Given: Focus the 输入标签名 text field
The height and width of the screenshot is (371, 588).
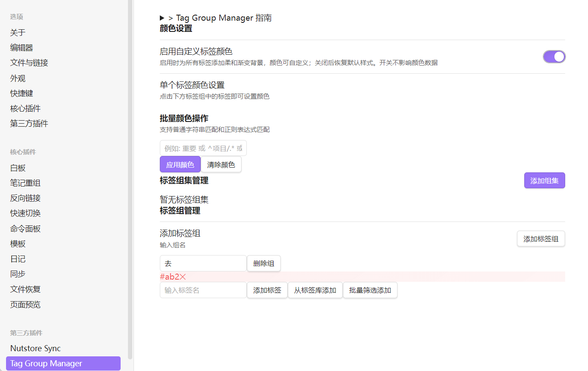Looking at the screenshot, I should pyautogui.click(x=203, y=290).
